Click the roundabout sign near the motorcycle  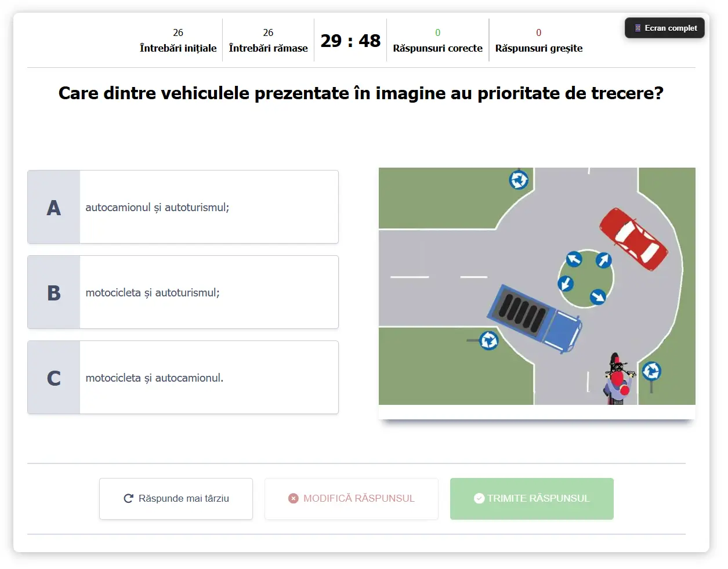click(x=651, y=371)
